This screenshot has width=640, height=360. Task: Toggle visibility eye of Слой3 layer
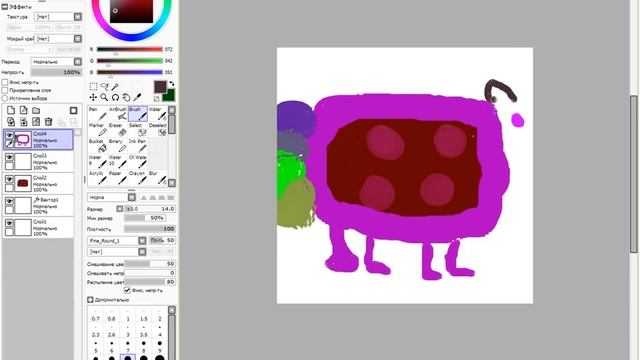9,158
